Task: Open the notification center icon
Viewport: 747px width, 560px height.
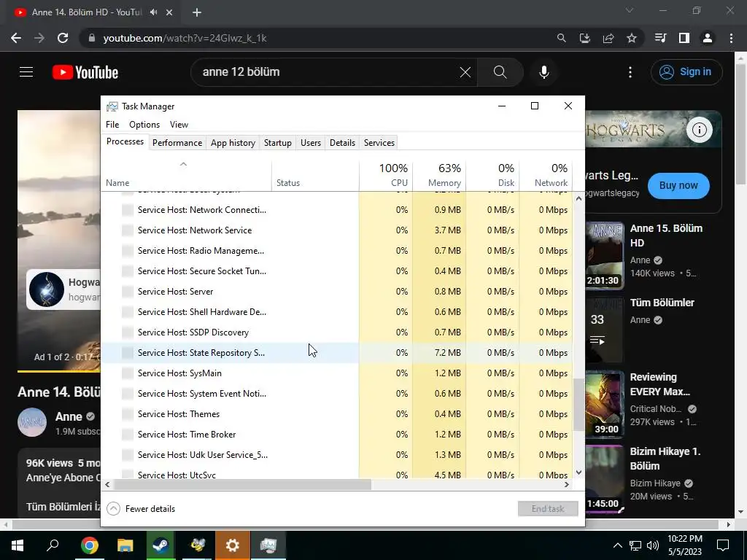Action: pyautogui.click(x=723, y=545)
